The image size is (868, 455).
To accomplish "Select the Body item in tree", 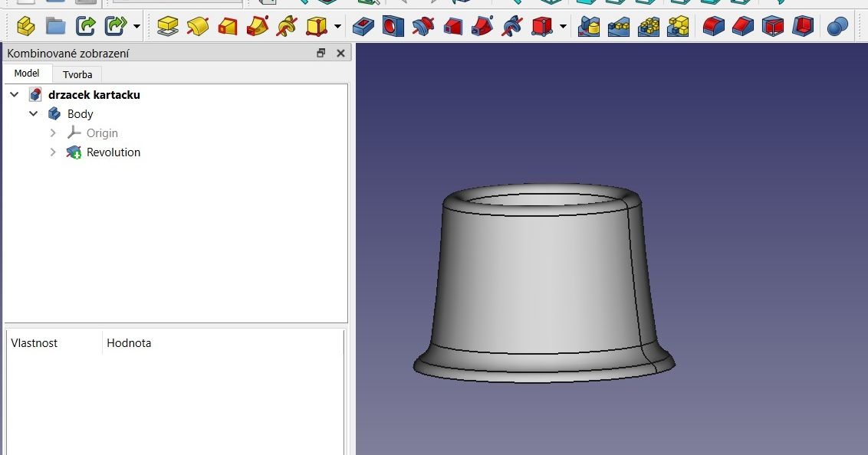I will click(x=80, y=114).
